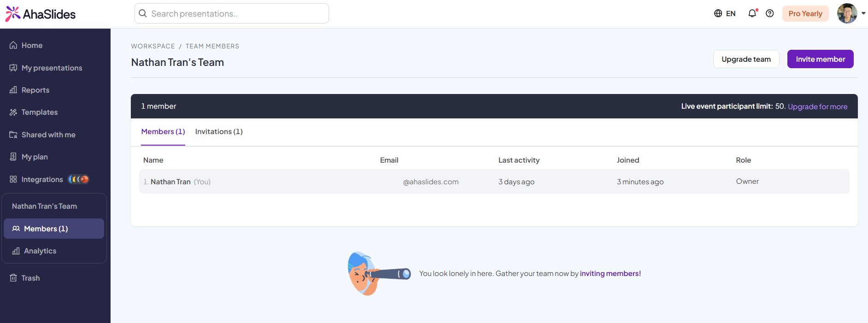Open the Trash folder

click(30, 278)
